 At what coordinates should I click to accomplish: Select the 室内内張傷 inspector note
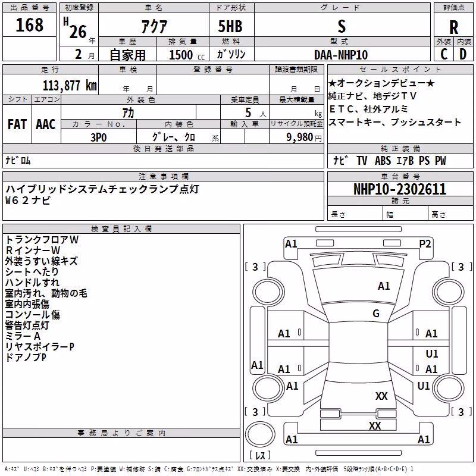[27, 304]
